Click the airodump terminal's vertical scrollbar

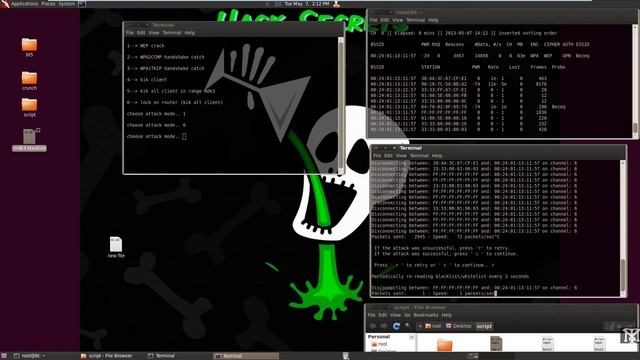pos(635,81)
